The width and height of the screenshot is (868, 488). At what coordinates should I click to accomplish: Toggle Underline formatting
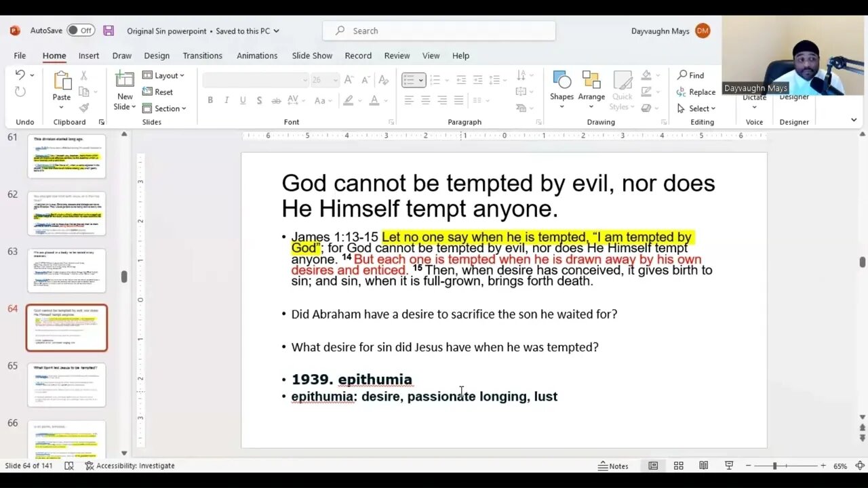[243, 100]
